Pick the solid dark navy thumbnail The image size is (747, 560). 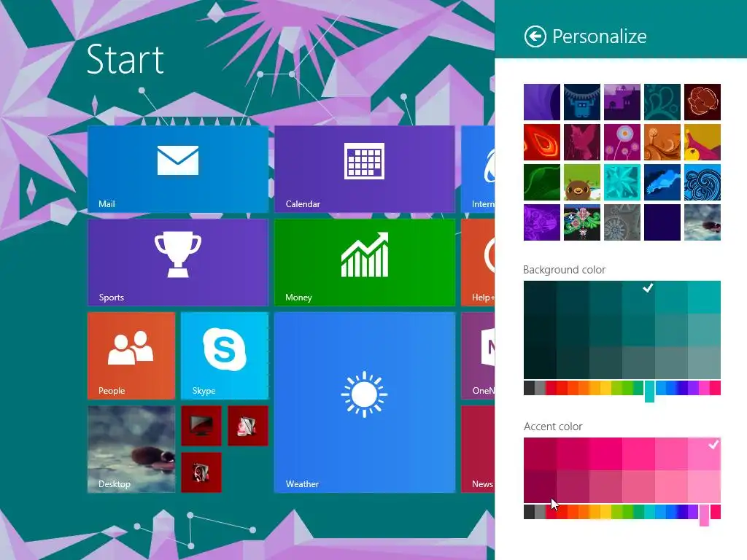[x=662, y=222]
